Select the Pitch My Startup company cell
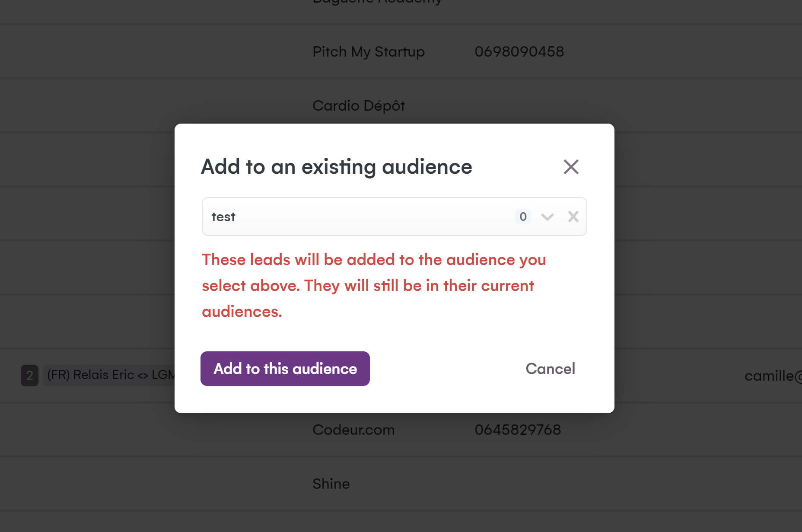This screenshot has width=802, height=532. click(x=368, y=52)
